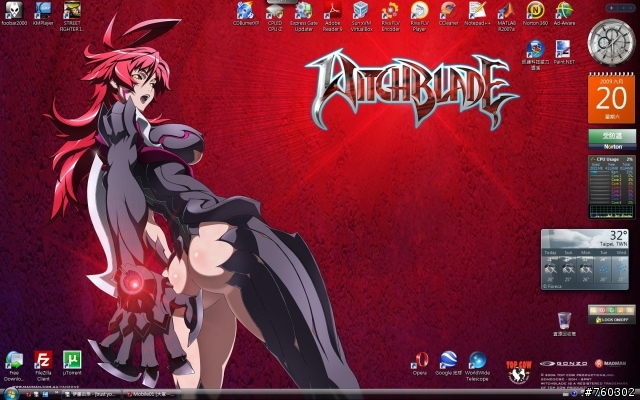Open Riva FLV Player shortcut

(419, 16)
